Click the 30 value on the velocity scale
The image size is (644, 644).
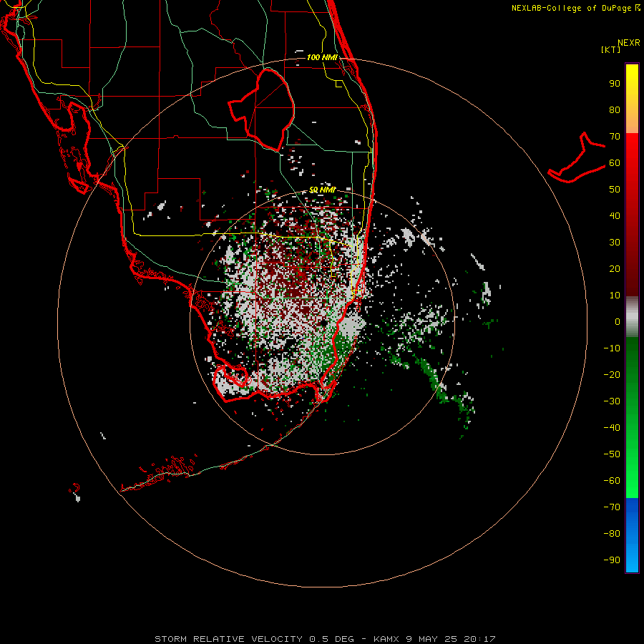pos(615,243)
